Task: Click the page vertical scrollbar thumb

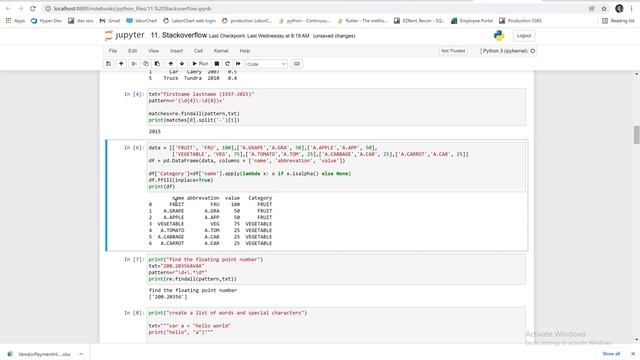Action: [636, 135]
